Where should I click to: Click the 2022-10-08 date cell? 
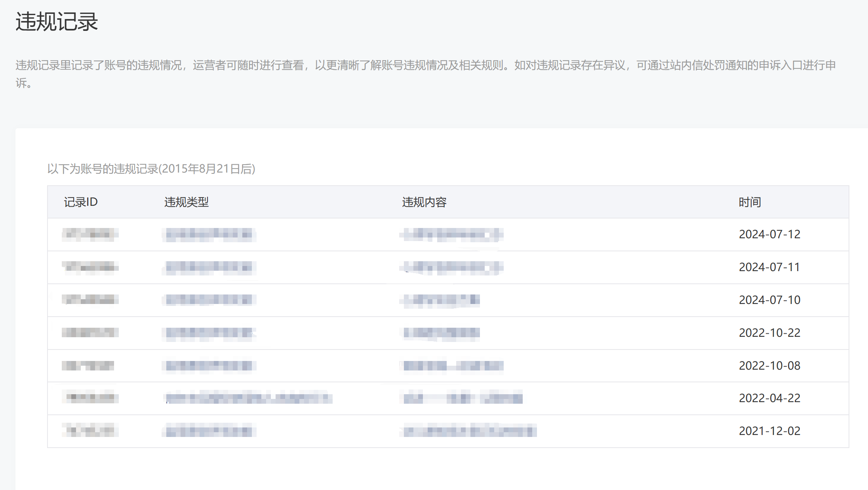769,366
